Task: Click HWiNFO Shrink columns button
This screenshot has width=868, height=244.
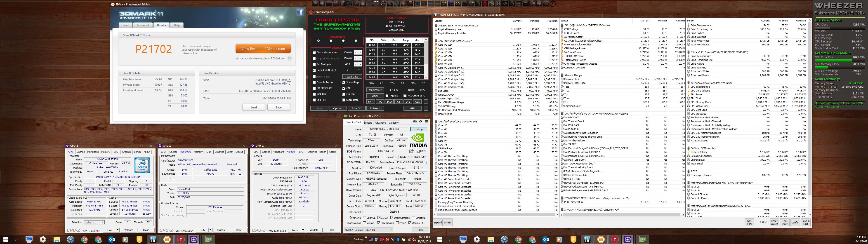Action: 448,223
